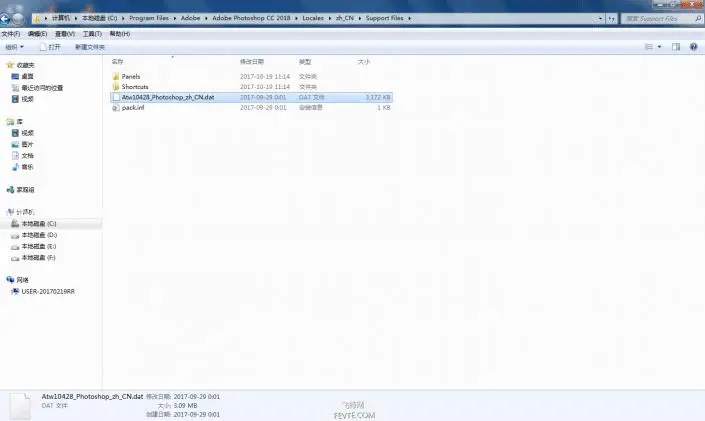Open the 查看(V) menu

click(65, 34)
